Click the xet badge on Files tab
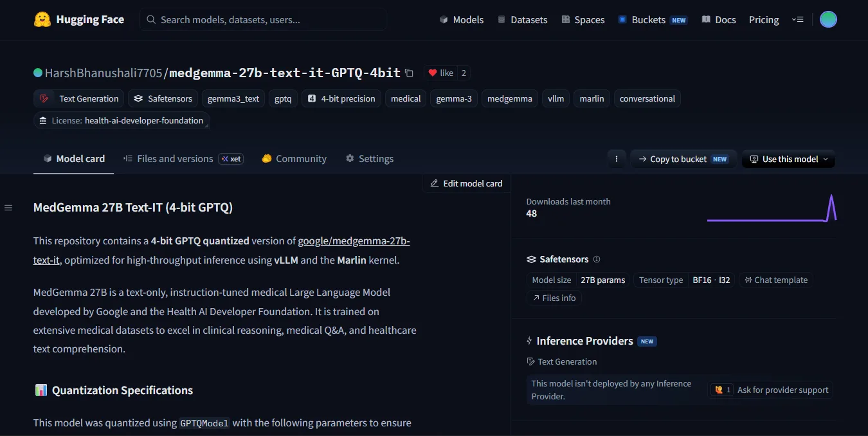 [x=231, y=159]
